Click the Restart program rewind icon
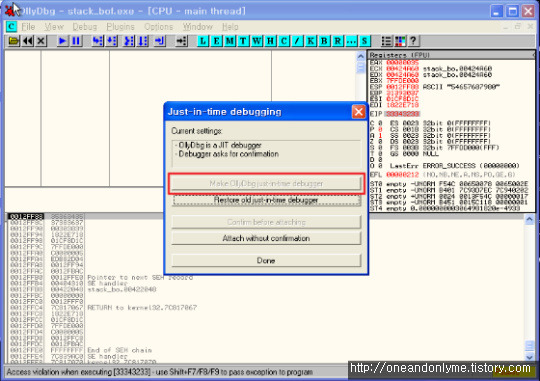 pos(28,41)
